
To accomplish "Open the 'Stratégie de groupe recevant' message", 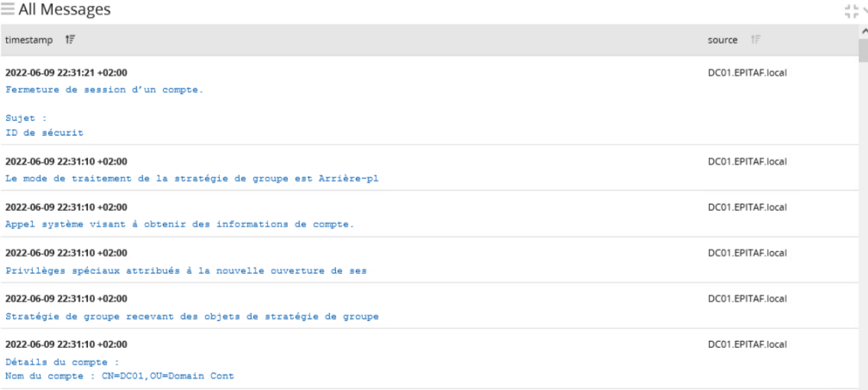I will click(191, 316).
